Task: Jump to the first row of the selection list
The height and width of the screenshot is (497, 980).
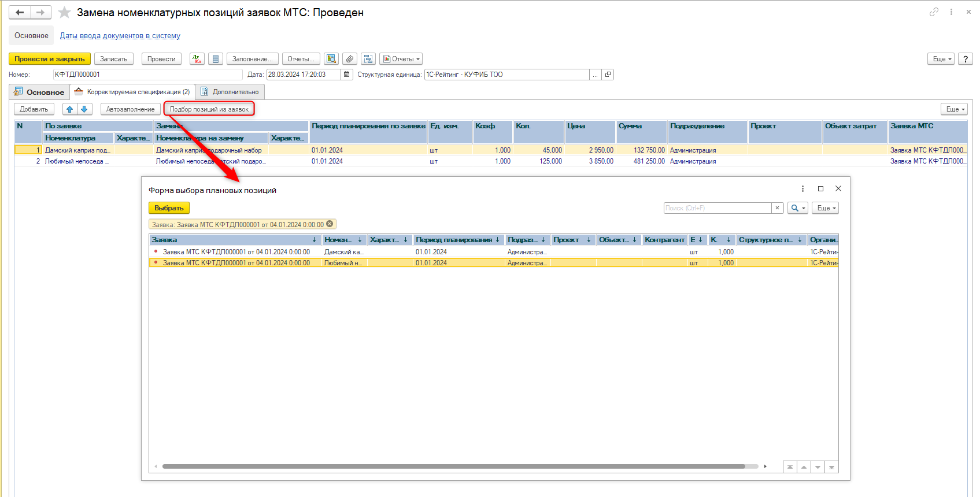Action: (x=790, y=467)
